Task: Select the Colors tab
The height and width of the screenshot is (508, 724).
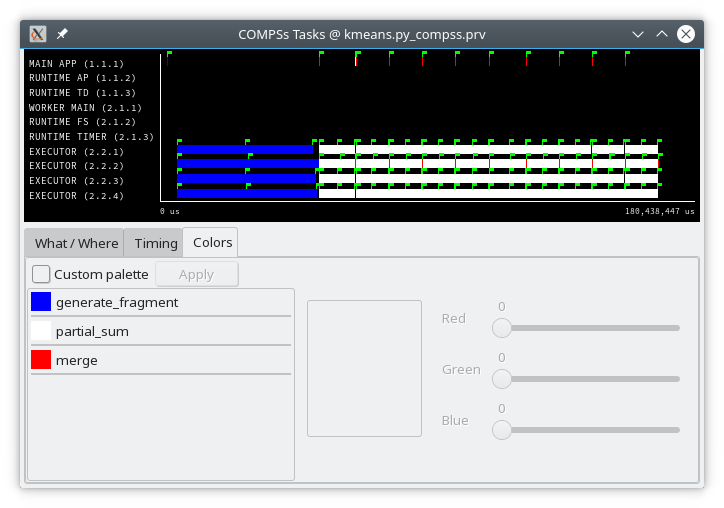Action: [x=212, y=242]
